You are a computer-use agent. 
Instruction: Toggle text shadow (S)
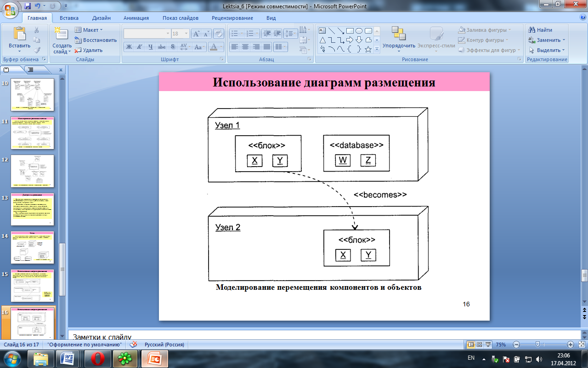click(172, 47)
